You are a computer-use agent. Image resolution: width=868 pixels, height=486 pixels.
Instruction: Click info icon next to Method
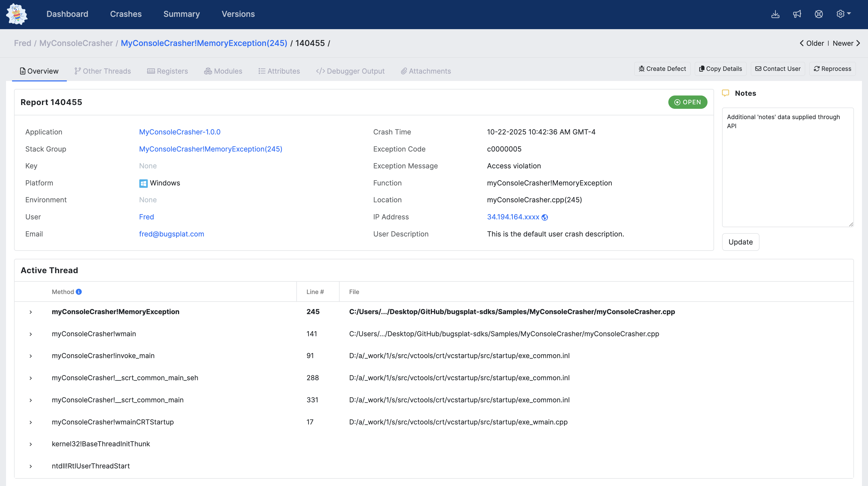tap(79, 292)
